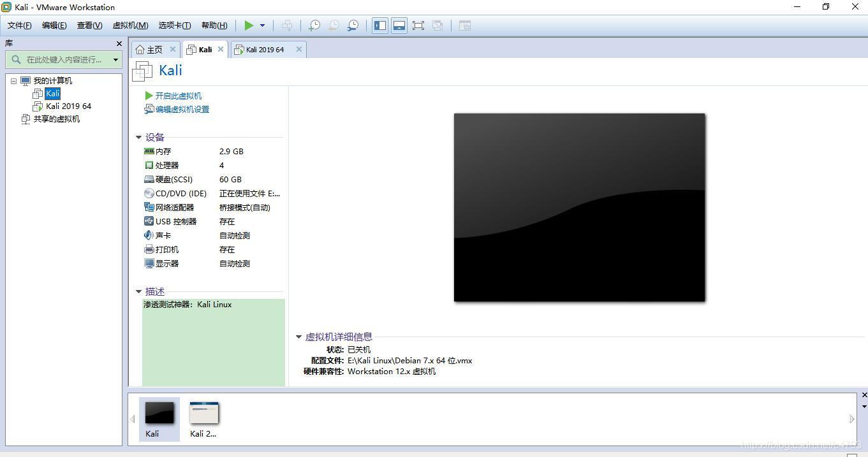Click the 网络适配器 network adapter icon
868x457 pixels.
coord(149,208)
